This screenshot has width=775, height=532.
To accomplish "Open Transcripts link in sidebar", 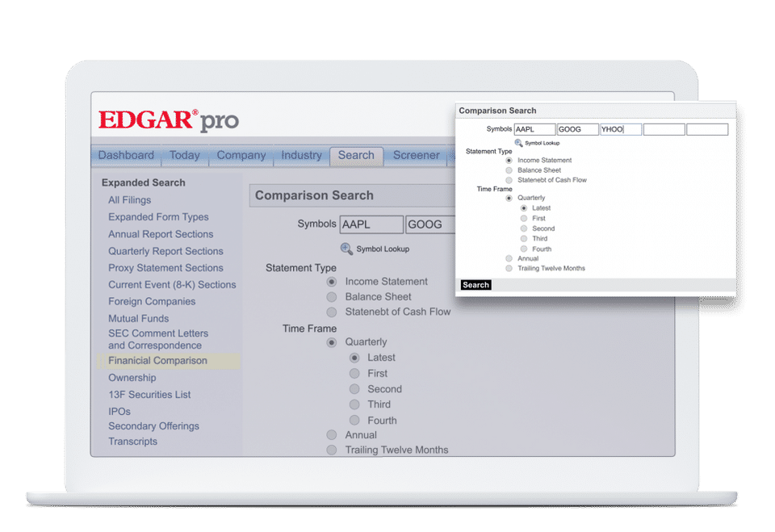I will 132,442.
